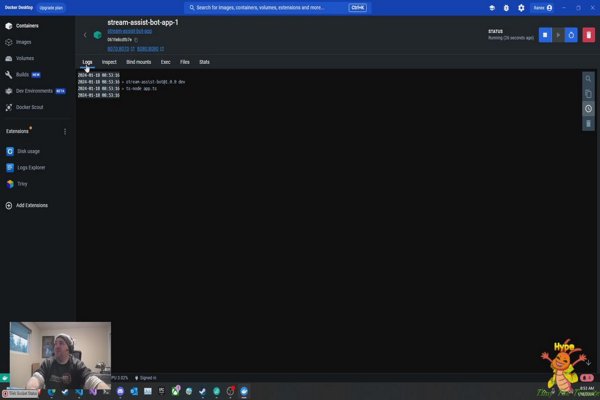Copy logs to clipboard icon
This screenshot has height=400, width=600.
tap(588, 94)
